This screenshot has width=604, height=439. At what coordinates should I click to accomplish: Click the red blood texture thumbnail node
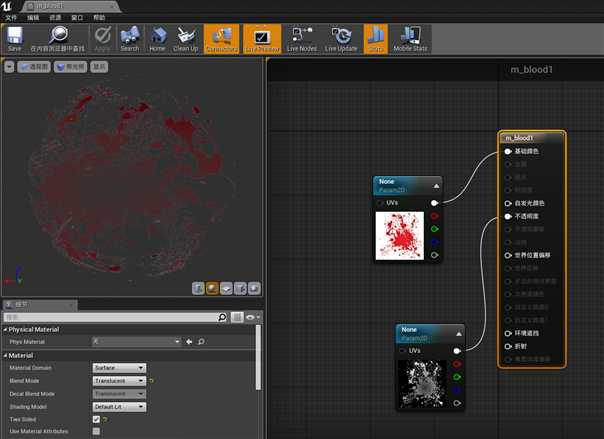[x=400, y=235]
